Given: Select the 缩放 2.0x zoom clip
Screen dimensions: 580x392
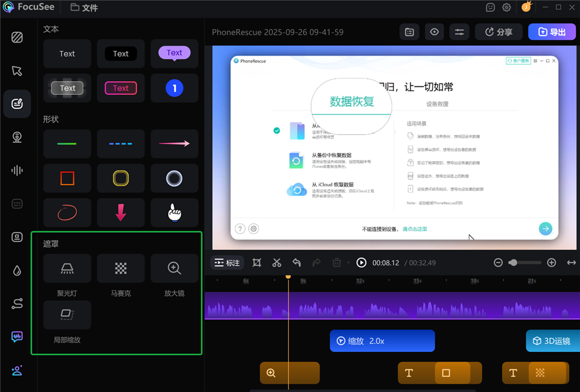Looking at the screenshot, I should coord(382,341).
